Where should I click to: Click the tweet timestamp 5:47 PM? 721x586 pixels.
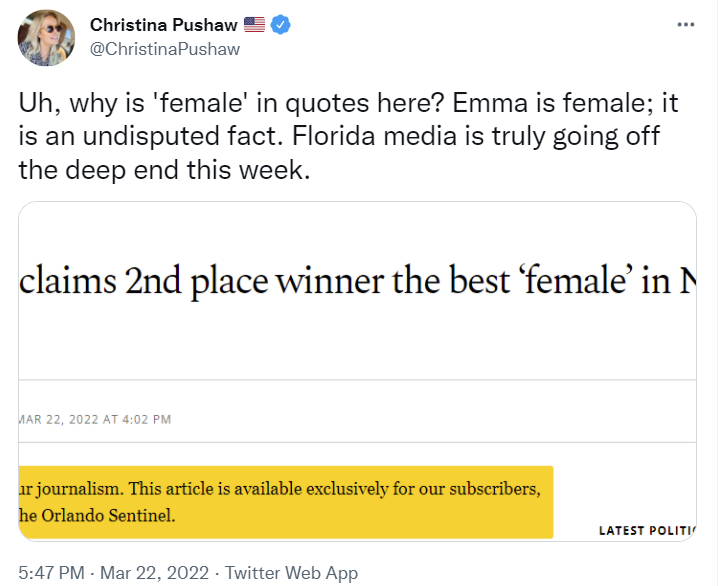(52, 573)
